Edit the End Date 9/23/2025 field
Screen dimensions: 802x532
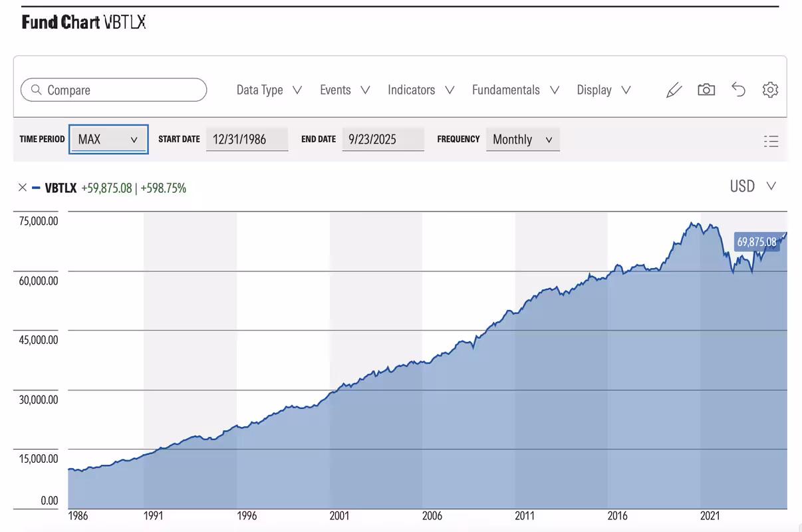tap(383, 140)
